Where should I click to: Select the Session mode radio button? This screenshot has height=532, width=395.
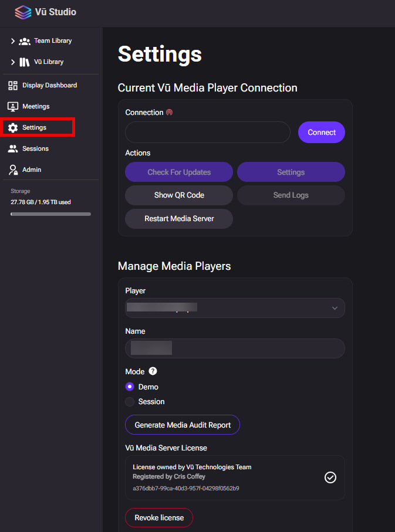130,402
